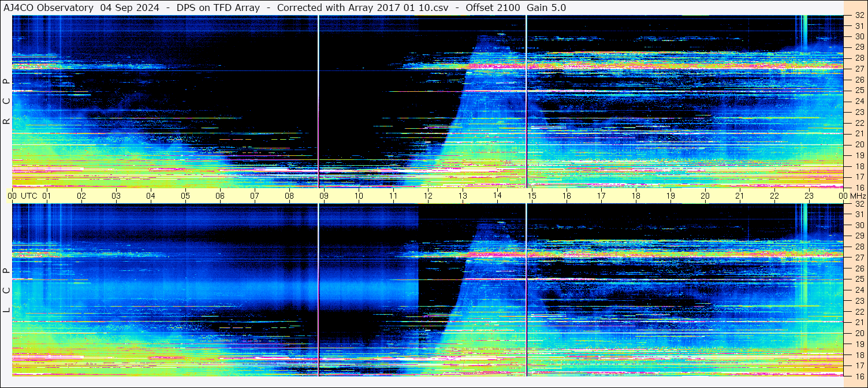Click the LCP panel label on left side

pyautogui.click(x=6, y=290)
